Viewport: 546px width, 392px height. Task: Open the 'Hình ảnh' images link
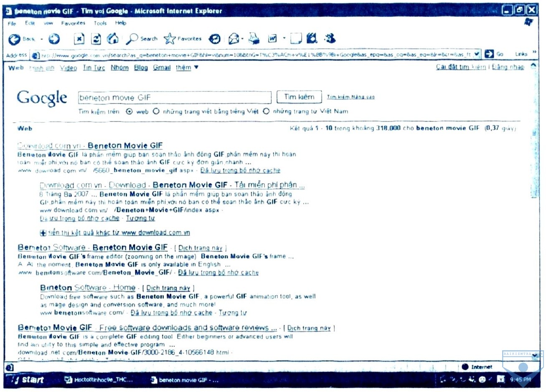[x=42, y=68]
